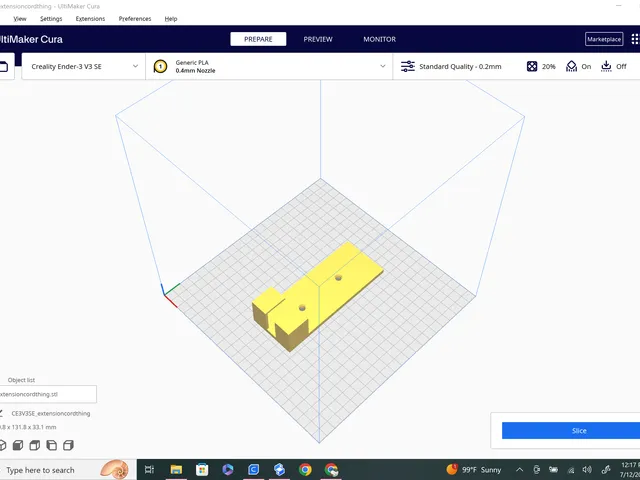This screenshot has height=480, width=640.
Task: Click the Standard Quality - 0.2mm profile text
Action: pyautogui.click(x=460, y=67)
